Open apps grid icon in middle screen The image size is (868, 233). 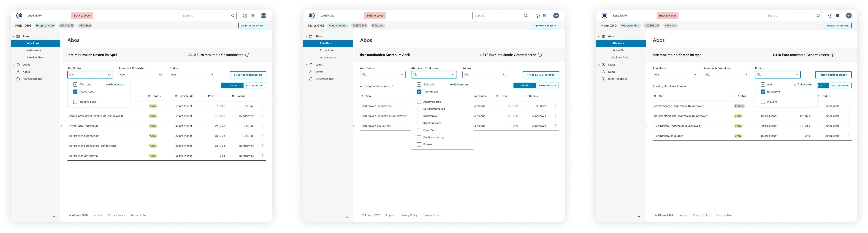(x=545, y=15)
